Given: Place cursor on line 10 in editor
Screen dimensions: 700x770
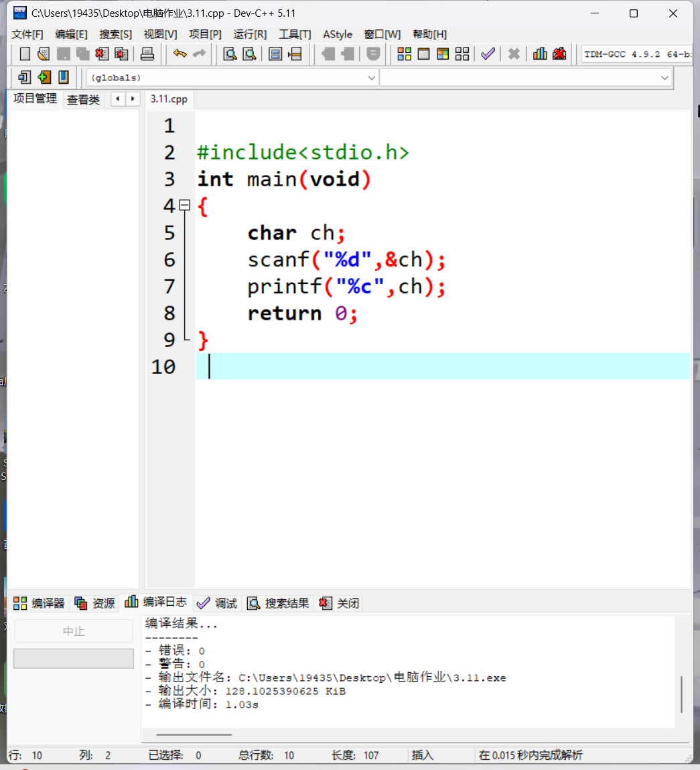Looking at the screenshot, I should click(442, 367).
